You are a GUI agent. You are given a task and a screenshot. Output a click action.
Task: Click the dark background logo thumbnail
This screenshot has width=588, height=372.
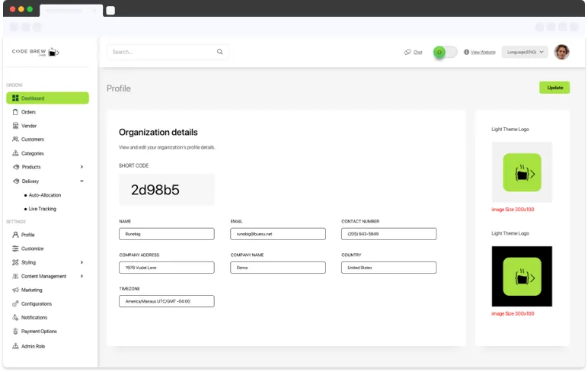click(522, 276)
